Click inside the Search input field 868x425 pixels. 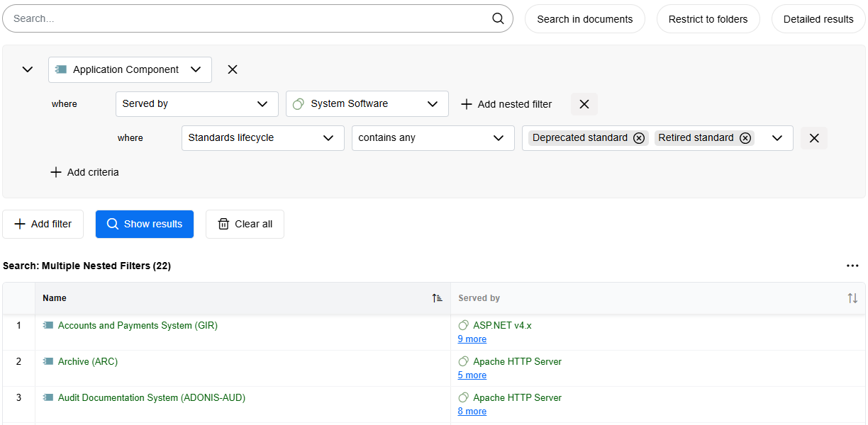(213, 18)
